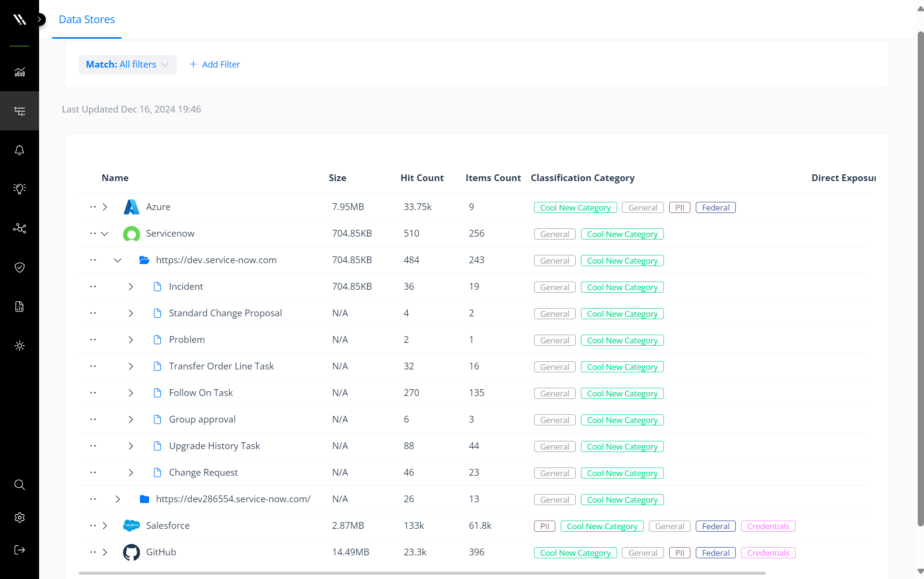Open the row actions dots for Azure

tap(93, 207)
